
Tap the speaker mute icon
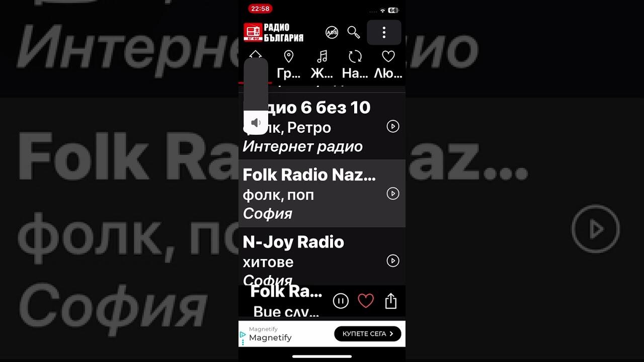click(256, 123)
